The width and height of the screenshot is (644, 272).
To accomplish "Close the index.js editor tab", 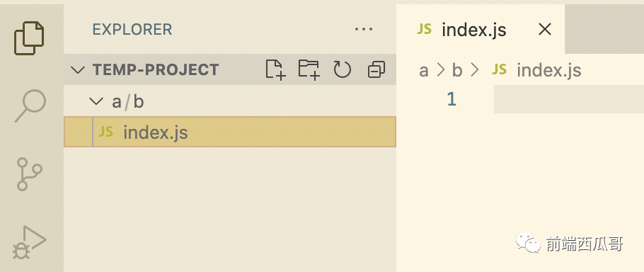I will (545, 29).
